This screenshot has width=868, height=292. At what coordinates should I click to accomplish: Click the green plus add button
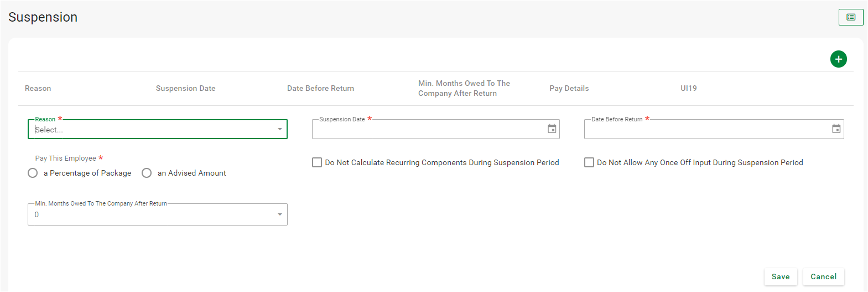838,59
